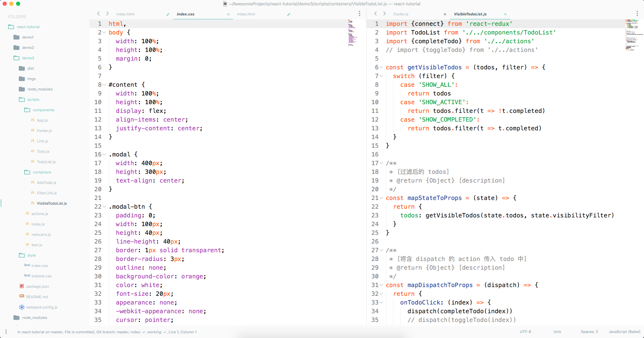644x338 pixels.
Task: Click the left pane back navigation arrow
Action: [x=98, y=14]
